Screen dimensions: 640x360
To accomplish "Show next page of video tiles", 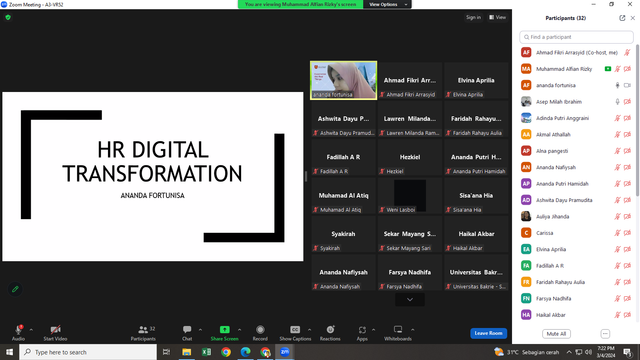I will [x=410, y=300].
